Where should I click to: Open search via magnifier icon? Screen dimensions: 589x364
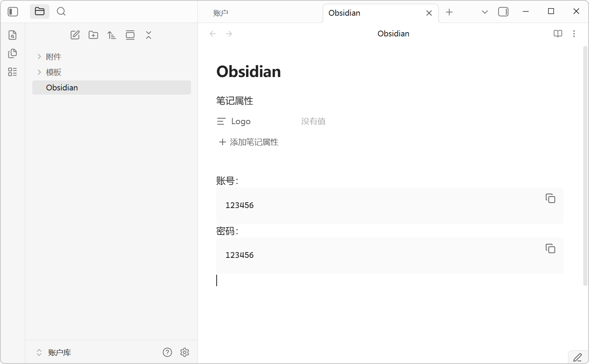pyautogui.click(x=61, y=11)
